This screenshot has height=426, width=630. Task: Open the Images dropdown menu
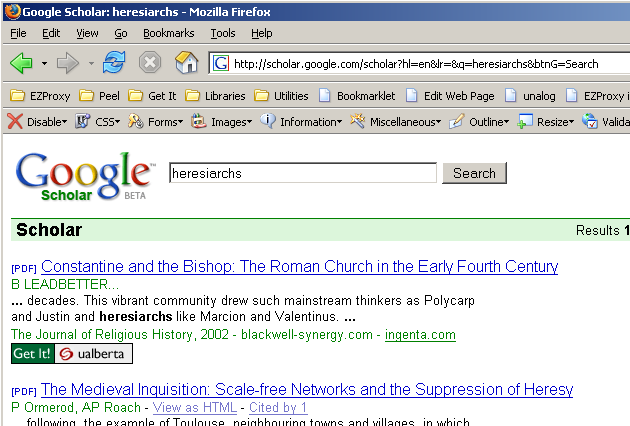(x=222, y=122)
